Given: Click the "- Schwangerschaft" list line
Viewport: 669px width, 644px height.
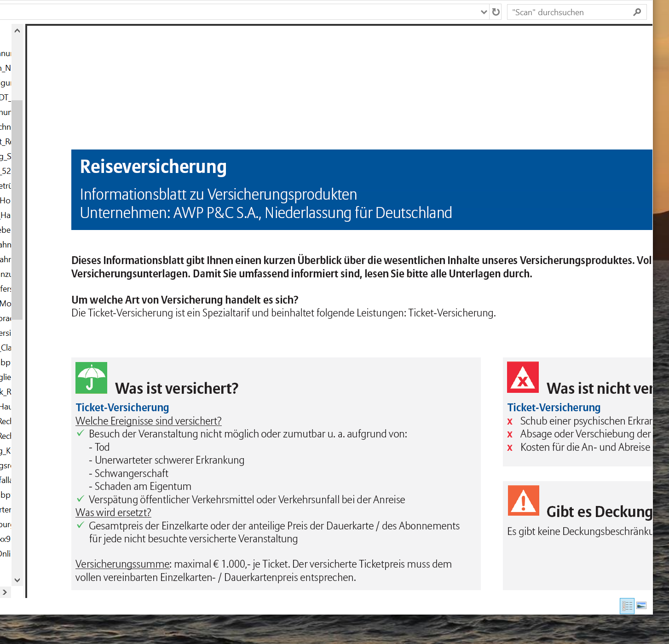Looking at the screenshot, I should pyautogui.click(x=128, y=473).
